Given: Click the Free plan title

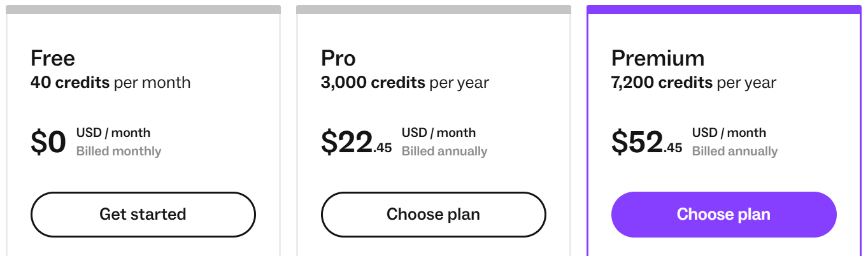Looking at the screenshot, I should click(x=53, y=59).
